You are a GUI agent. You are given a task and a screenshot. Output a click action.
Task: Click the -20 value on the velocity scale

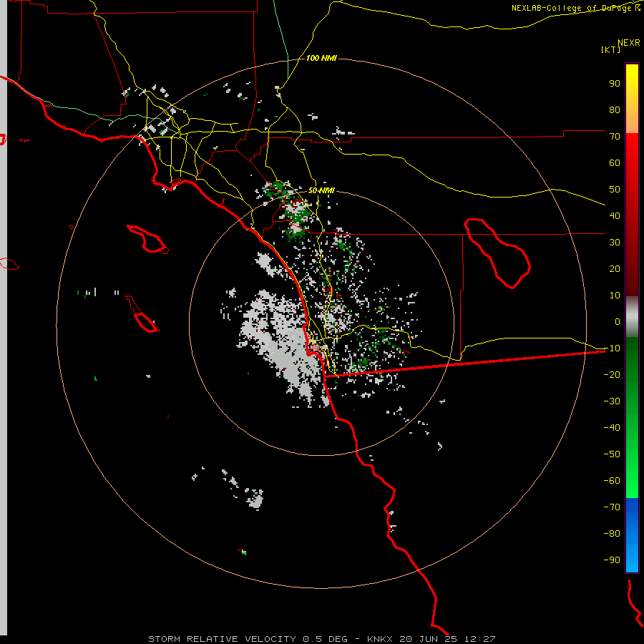coord(612,374)
